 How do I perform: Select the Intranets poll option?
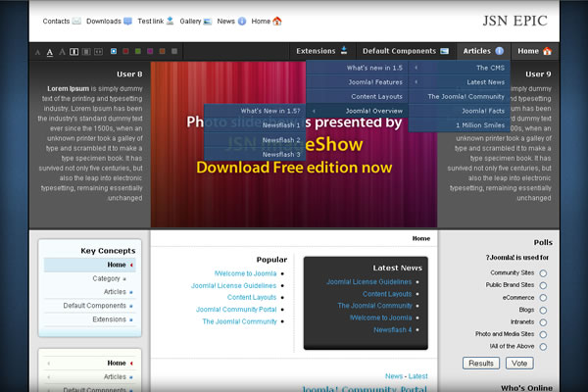pyautogui.click(x=543, y=321)
